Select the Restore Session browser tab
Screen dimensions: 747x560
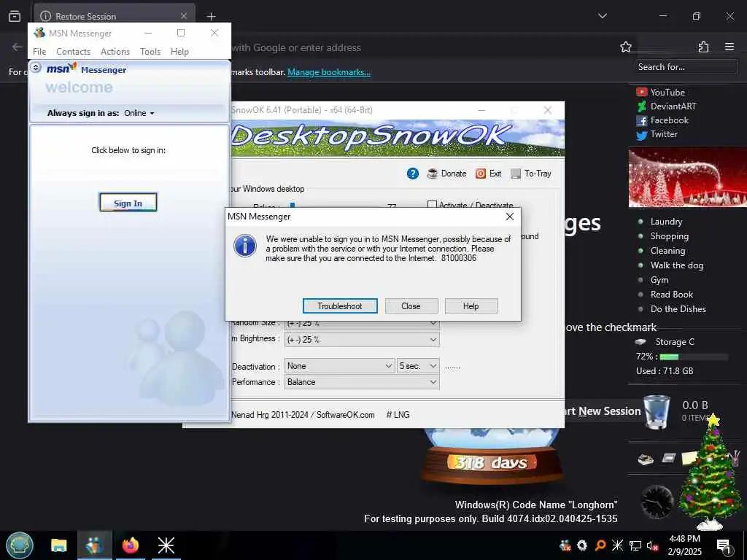[x=115, y=16]
